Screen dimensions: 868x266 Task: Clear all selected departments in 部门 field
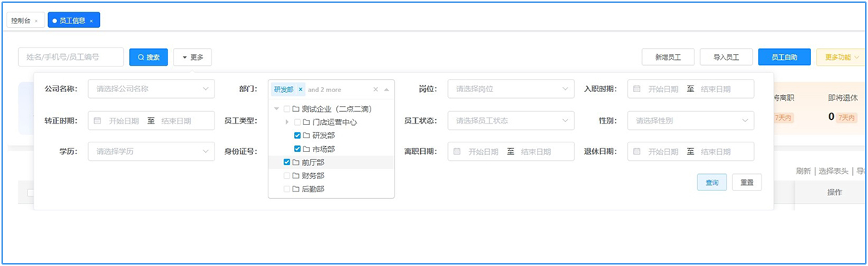376,89
